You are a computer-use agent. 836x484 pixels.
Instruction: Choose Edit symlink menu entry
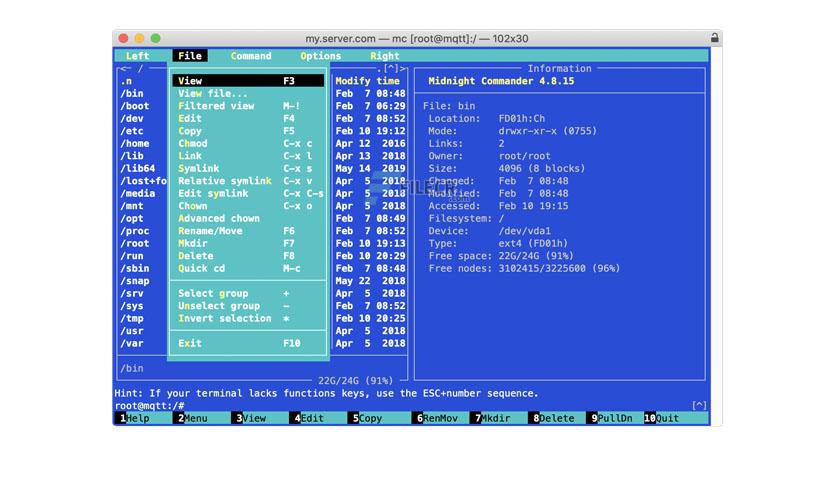(x=248, y=193)
